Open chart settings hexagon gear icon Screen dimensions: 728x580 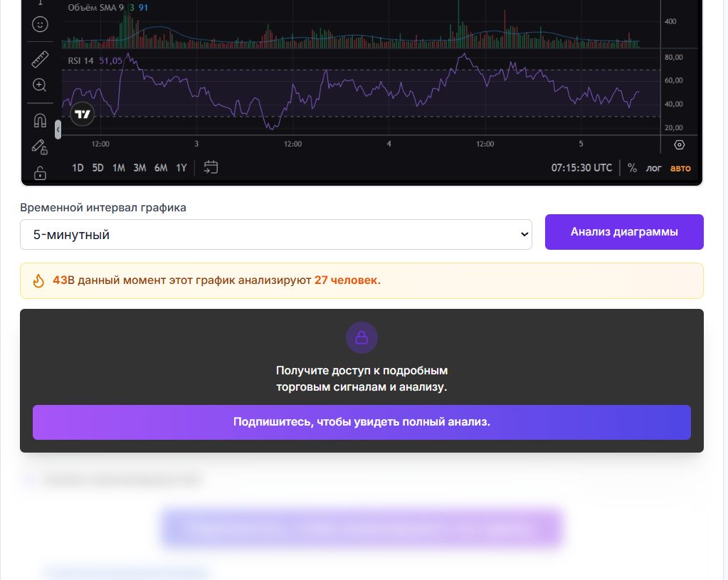[679, 144]
